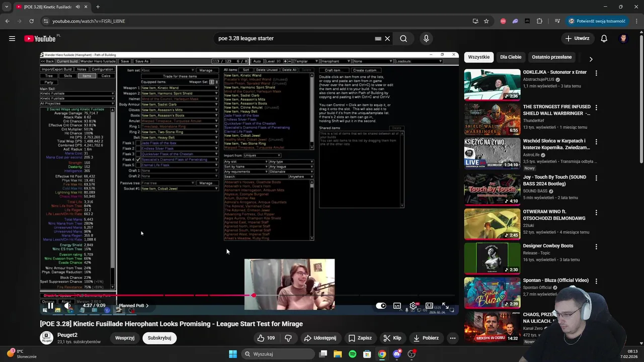Image resolution: width=644 pixels, height=362 pixels.
Task: Select the Dla Ciebie filter chip
Action: tap(511, 57)
